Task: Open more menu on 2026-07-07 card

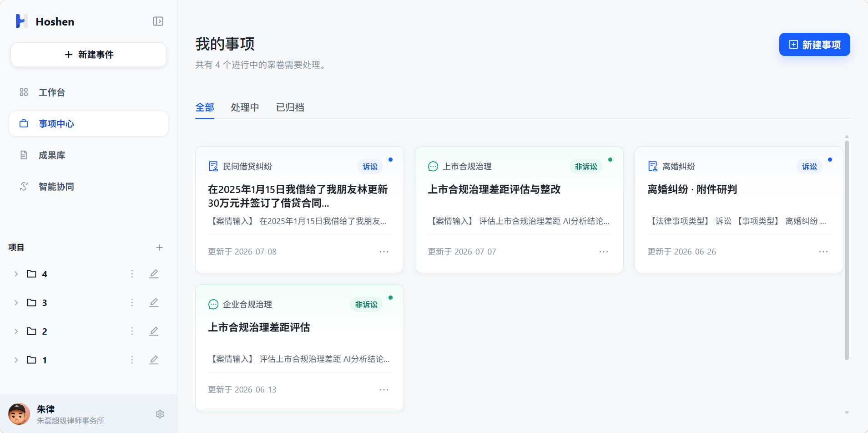Action: [x=604, y=252]
